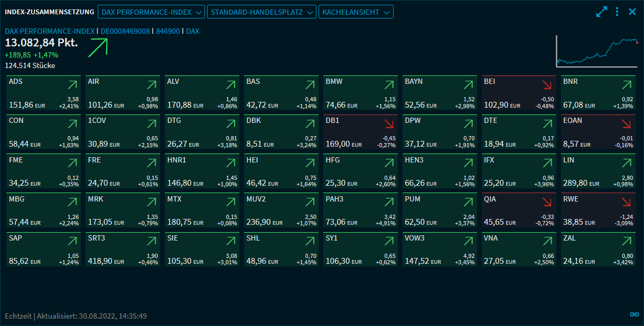Open the DAX intraday mini chart

point(596,51)
